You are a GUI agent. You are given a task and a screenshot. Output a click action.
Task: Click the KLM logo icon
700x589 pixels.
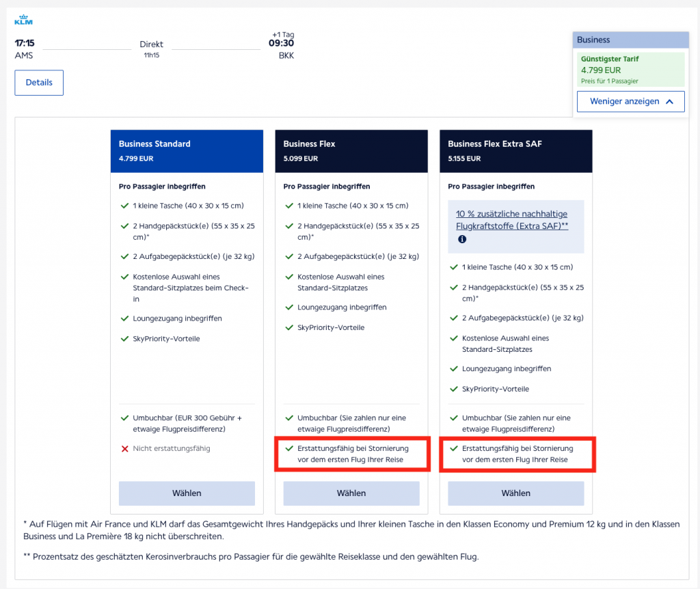point(24,20)
